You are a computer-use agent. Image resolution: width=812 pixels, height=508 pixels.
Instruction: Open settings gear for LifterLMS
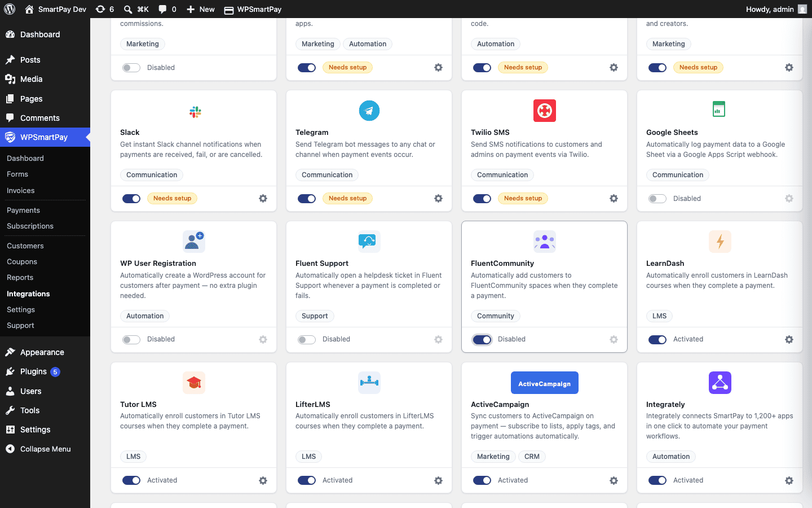438,480
